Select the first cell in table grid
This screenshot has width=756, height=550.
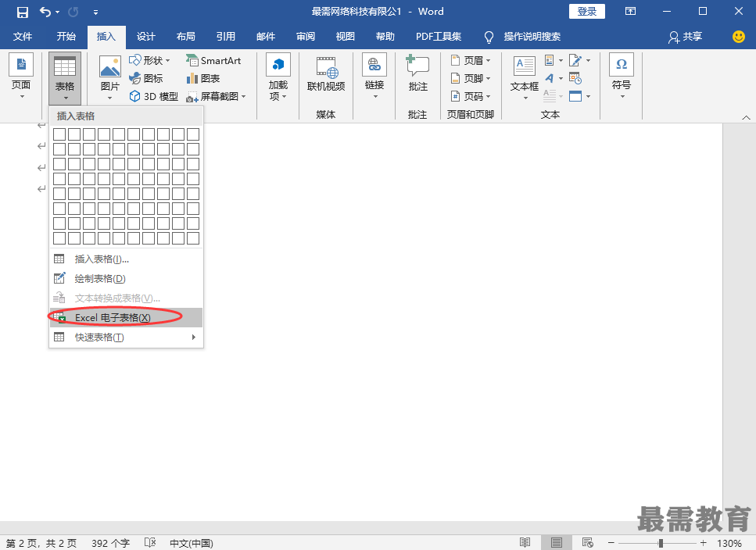click(59, 134)
